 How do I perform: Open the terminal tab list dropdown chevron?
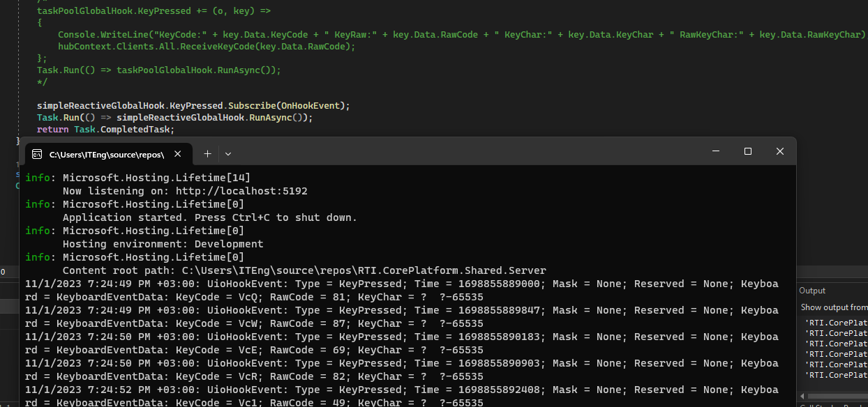(x=227, y=153)
